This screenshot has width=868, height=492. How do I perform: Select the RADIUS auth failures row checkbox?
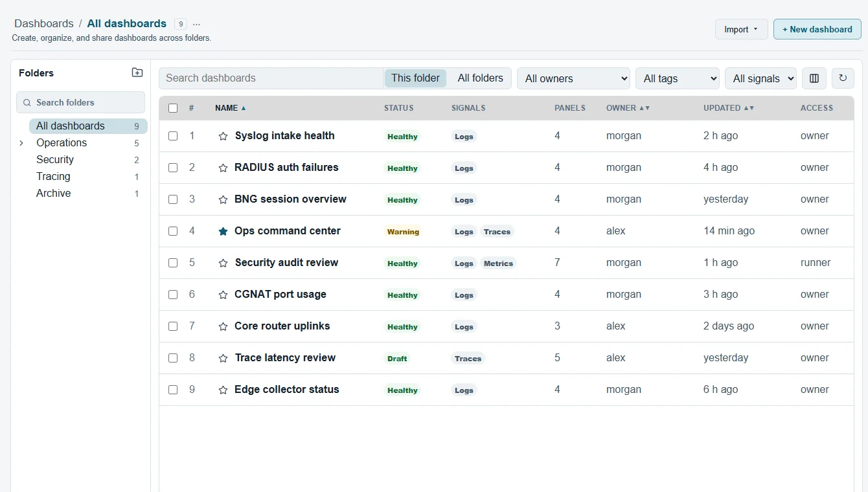pos(173,168)
